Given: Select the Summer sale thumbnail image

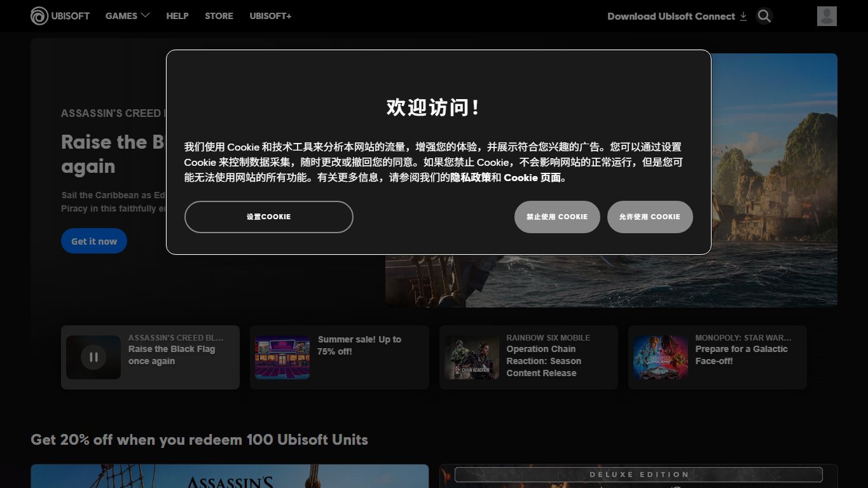Looking at the screenshot, I should tap(282, 357).
